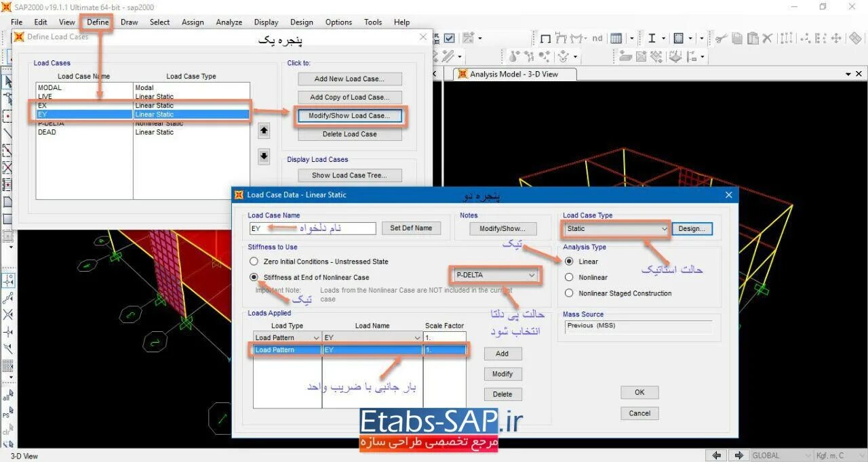The image size is (868, 462).
Task: Click OK in Load Case Data dialog
Action: [639, 392]
